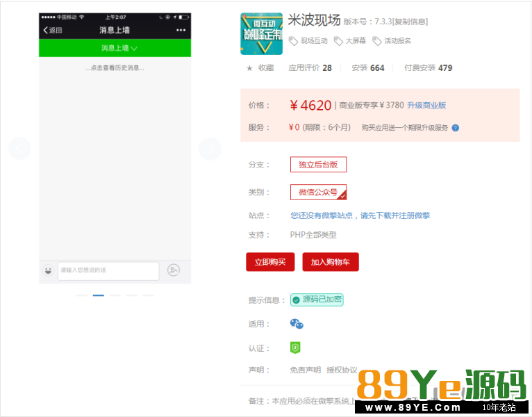Tap the three-dot menu in phone header
532x417 pixels.
pos(181,30)
